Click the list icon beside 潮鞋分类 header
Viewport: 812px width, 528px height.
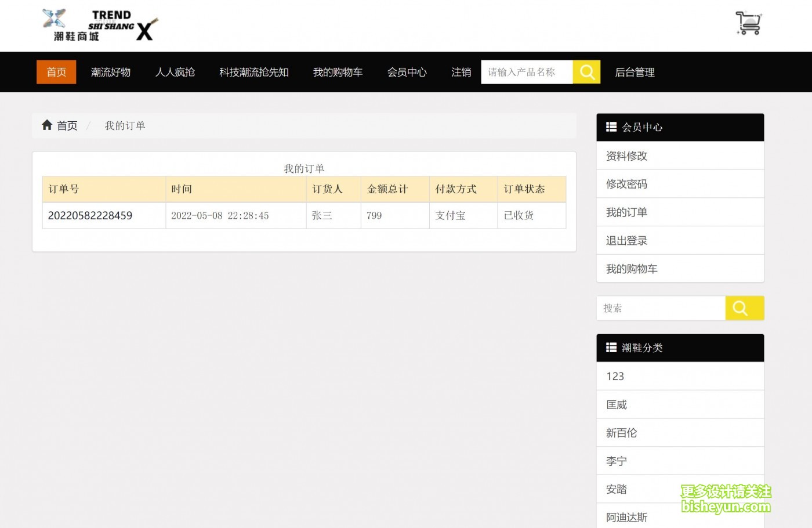[x=611, y=348]
